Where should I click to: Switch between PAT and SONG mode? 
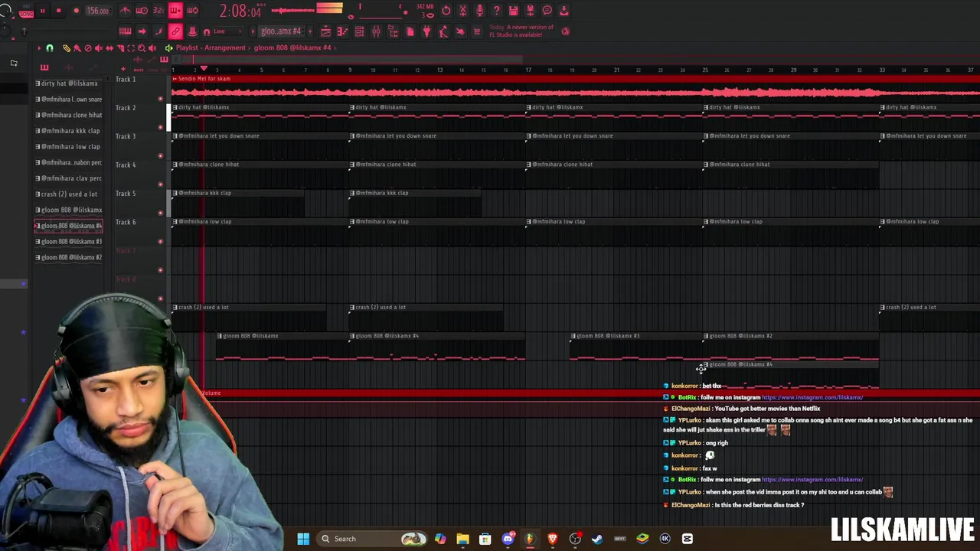(26, 11)
